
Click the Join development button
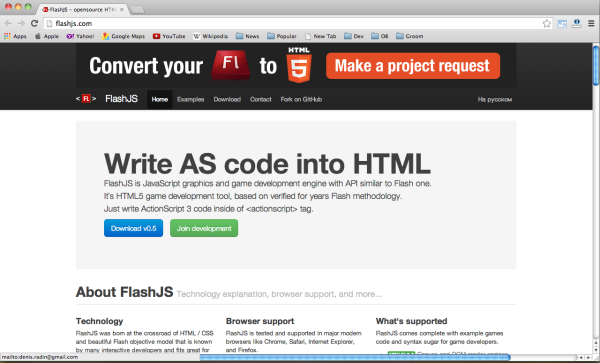coord(204,228)
